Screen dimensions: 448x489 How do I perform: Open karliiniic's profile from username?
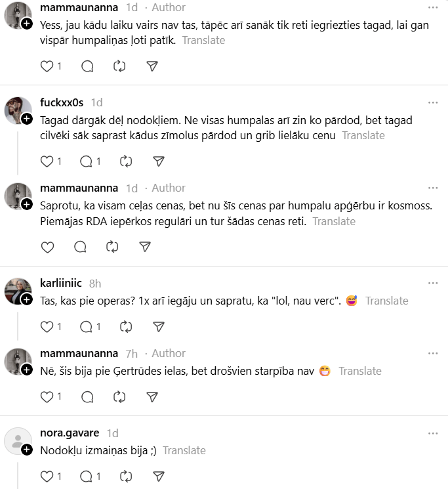point(61,283)
